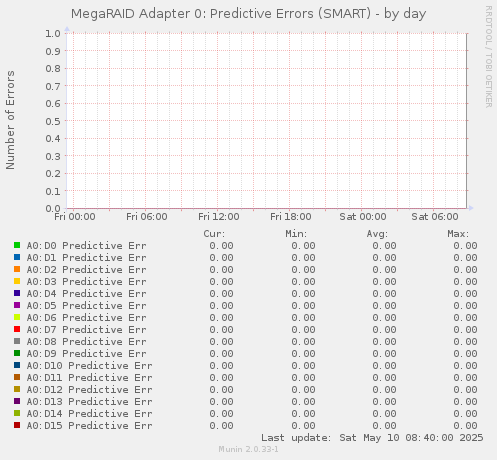Click the lime A0:D6 legend color swatch
Image resolution: width=497 pixels, height=460 pixels.
coord(17,317)
